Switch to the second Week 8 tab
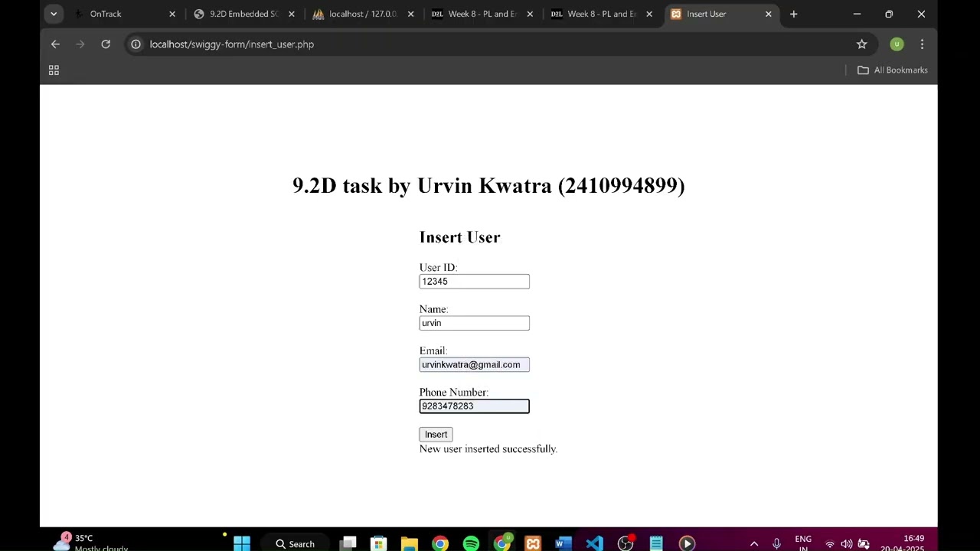This screenshot has width=980, height=551. coord(602,14)
